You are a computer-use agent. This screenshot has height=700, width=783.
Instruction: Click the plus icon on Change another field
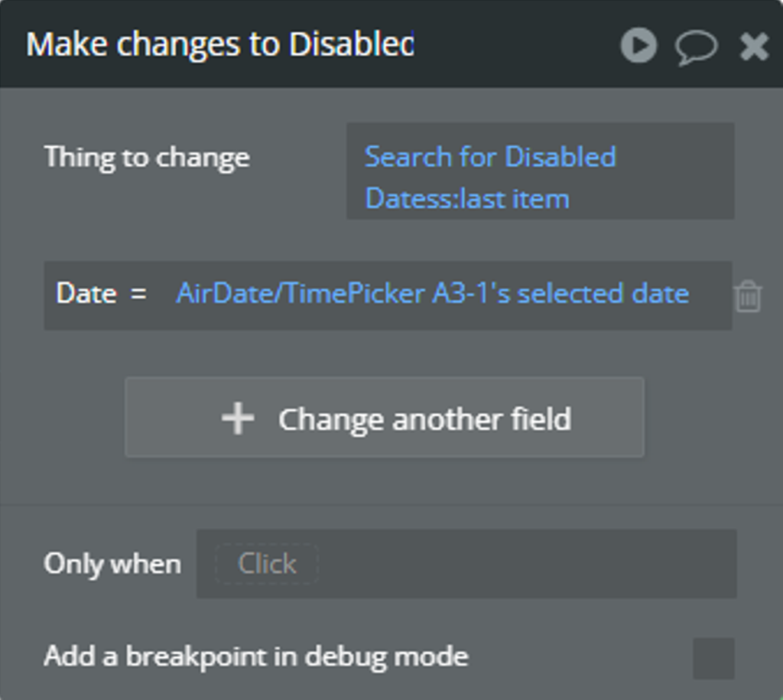pos(238,418)
